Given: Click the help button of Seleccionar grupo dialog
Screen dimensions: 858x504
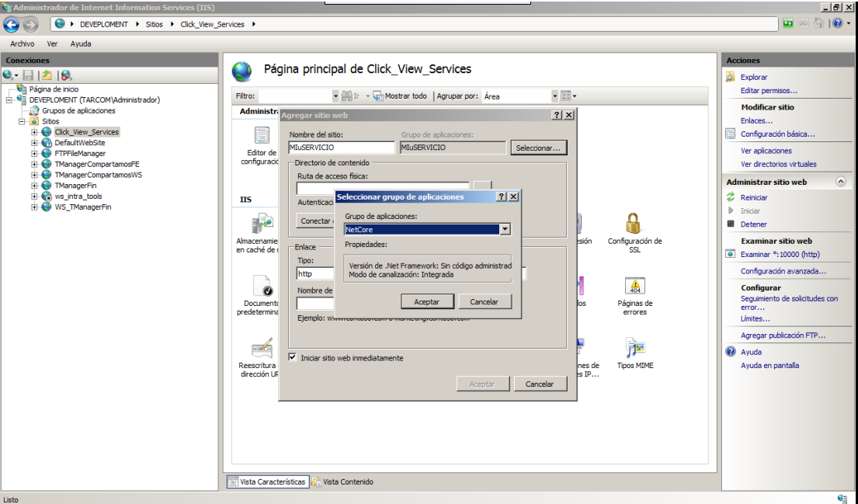Looking at the screenshot, I should click(502, 196).
